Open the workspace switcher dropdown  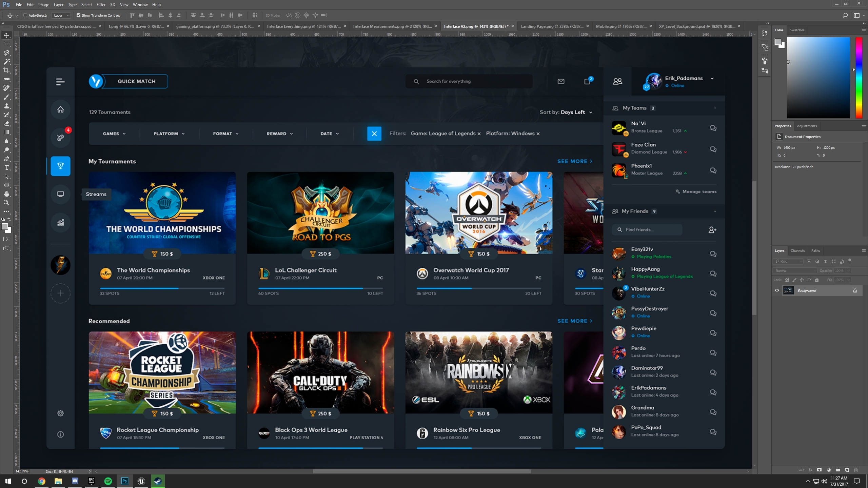pos(859,15)
